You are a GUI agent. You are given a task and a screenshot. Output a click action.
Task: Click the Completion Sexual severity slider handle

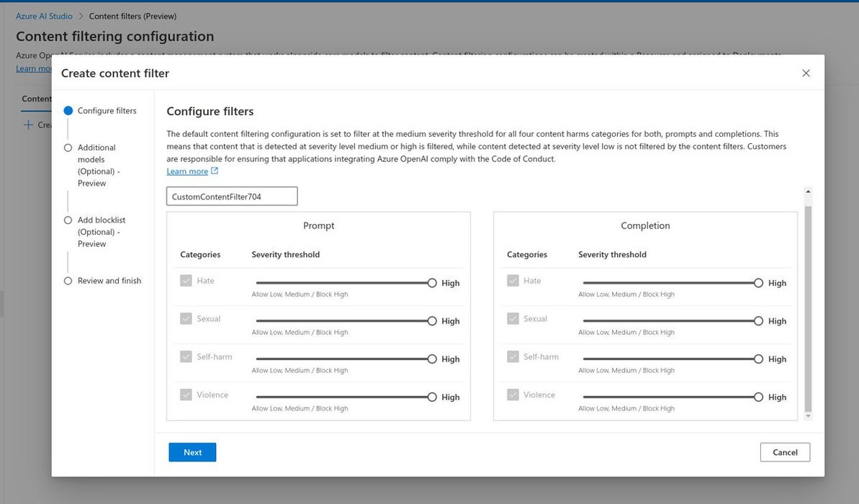[758, 321]
